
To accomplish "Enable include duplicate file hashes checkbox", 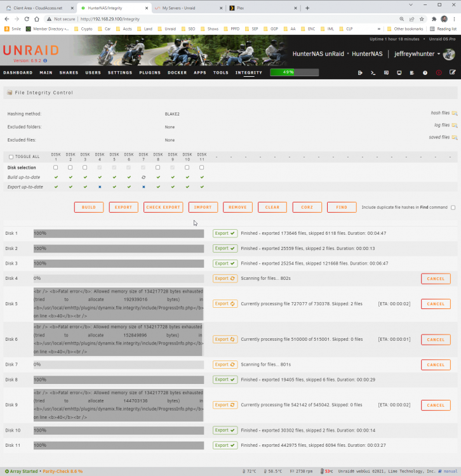I will coord(453,208).
